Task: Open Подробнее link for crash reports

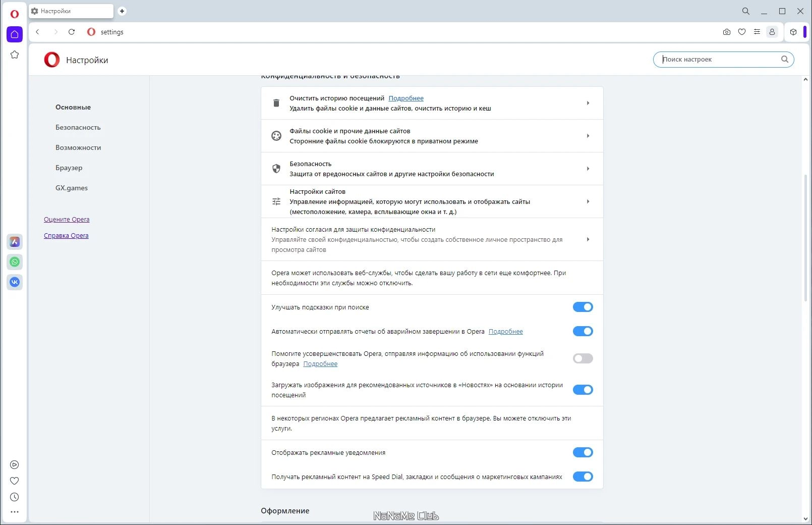Action: click(x=506, y=331)
